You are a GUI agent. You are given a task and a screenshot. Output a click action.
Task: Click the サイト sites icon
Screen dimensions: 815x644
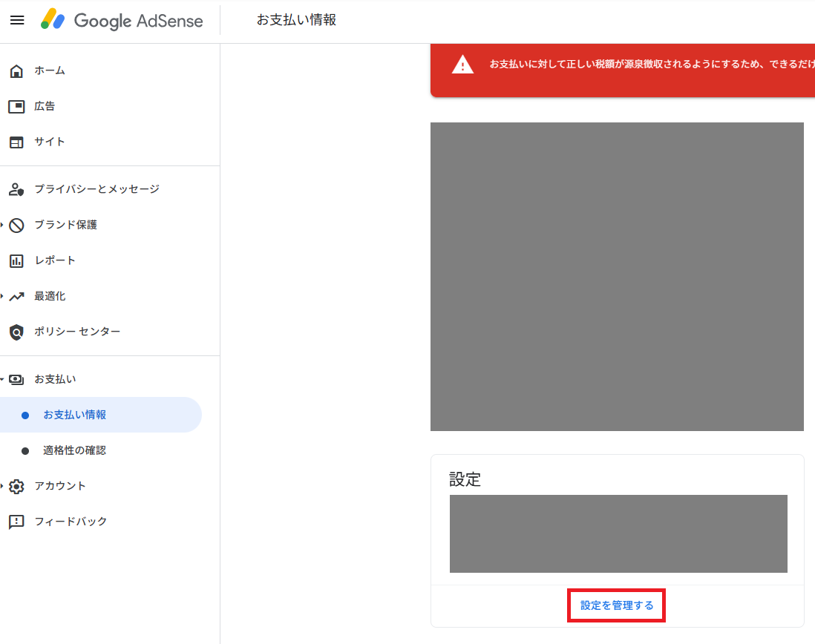pyautogui.click(x=16, y=142)
